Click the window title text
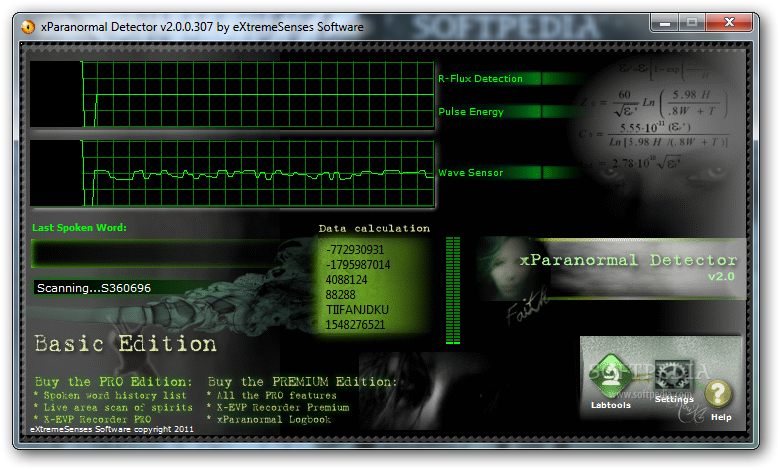Image resolution: width=780 pixels, height=470 pixels. (x=202, y=27)
